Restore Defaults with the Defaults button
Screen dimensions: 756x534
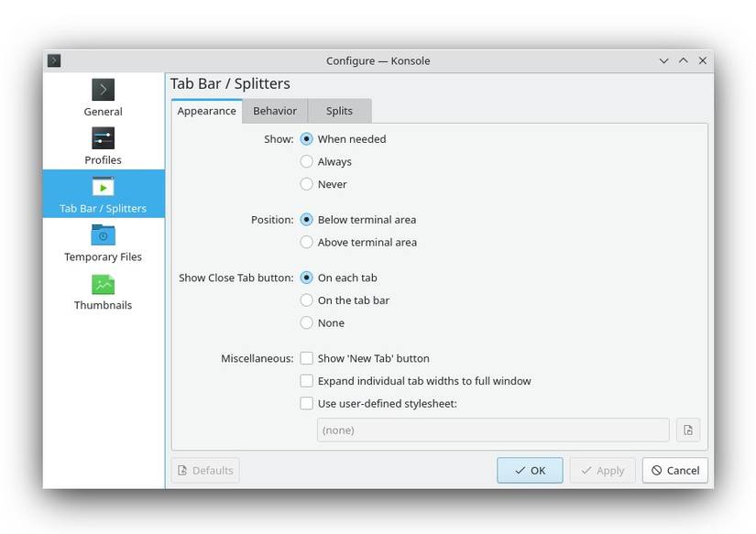pos(205,470)
